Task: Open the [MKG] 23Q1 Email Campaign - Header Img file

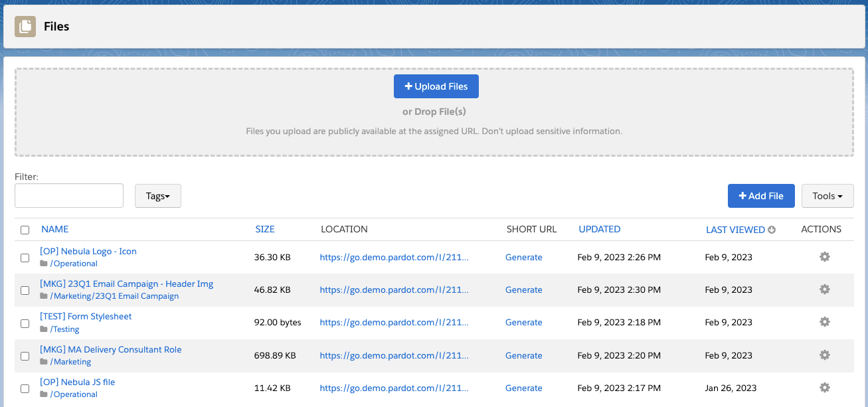Action: (x=127, y=284)
